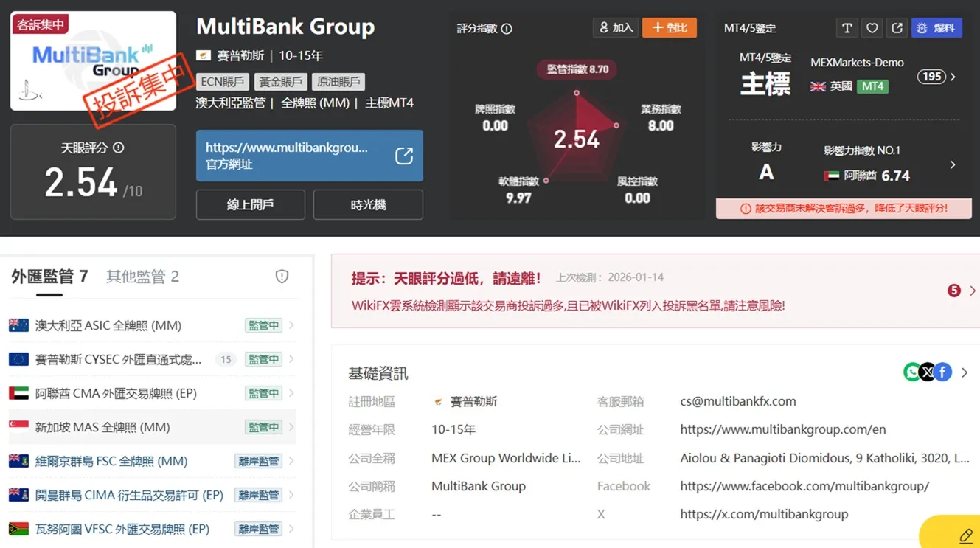Click the blue 爆料 button
Image resolution: width=980 pixels, height=548 pixels.
(936, 28)
